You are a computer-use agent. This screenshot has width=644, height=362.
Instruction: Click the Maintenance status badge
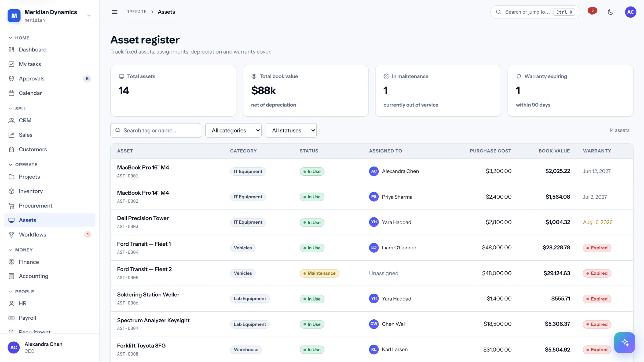click(319, 273)
